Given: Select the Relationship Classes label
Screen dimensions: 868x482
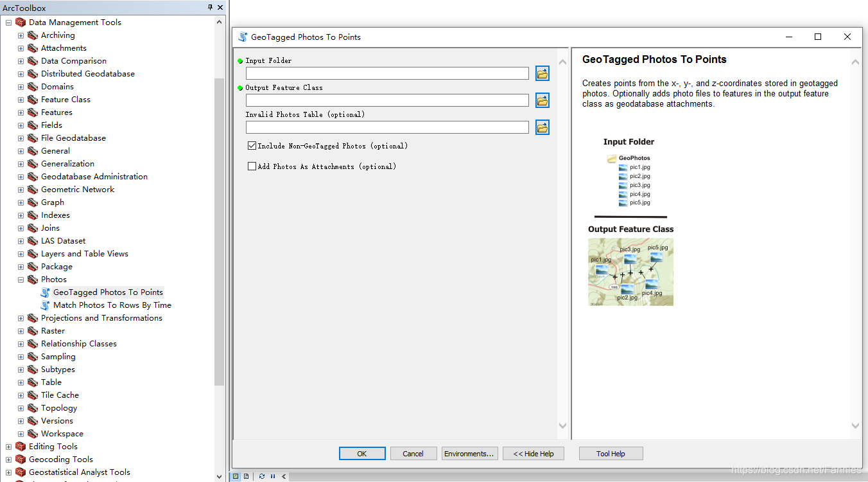Looking at the screenshot, I should tap(79, 344).
